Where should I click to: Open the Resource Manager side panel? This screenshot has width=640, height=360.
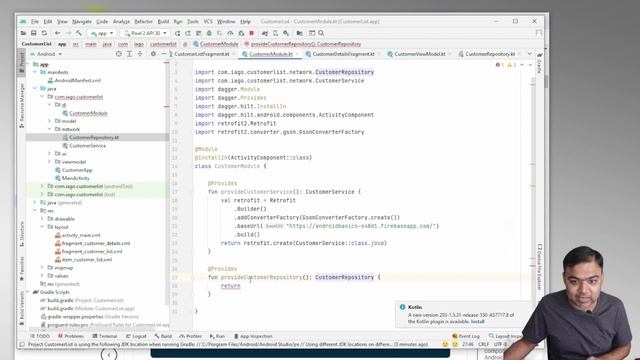(x=22, y=105)
